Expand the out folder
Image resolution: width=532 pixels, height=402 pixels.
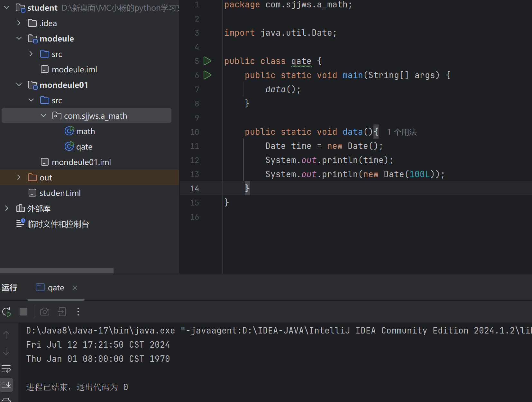[x=19, y=178]
